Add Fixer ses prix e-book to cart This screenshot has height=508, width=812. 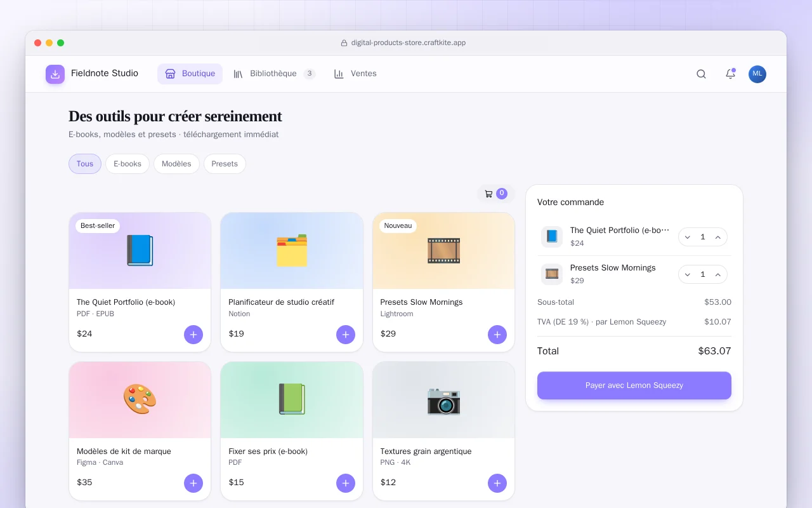(346, 483)
